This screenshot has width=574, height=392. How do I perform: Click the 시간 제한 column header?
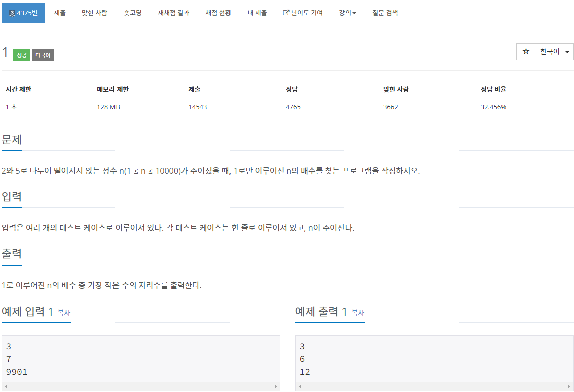[18, 89]
